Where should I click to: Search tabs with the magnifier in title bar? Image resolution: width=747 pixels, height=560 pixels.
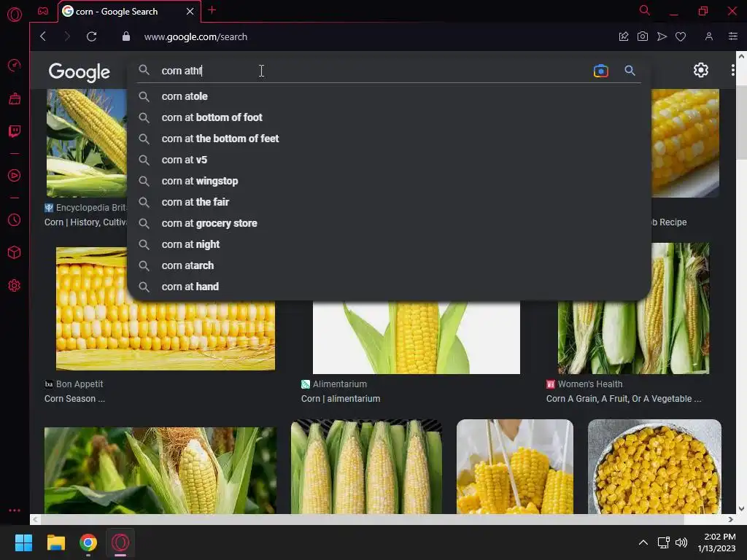click(644, 10)
